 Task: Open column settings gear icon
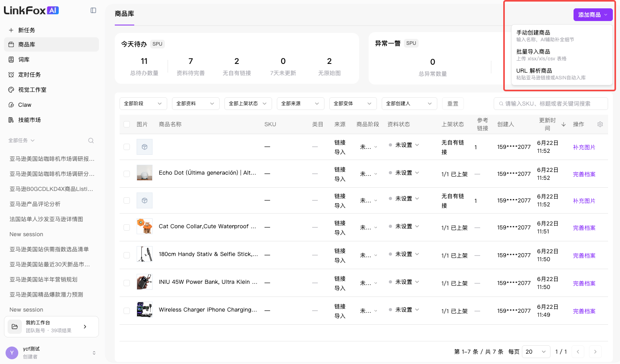[x=600, y=124]
